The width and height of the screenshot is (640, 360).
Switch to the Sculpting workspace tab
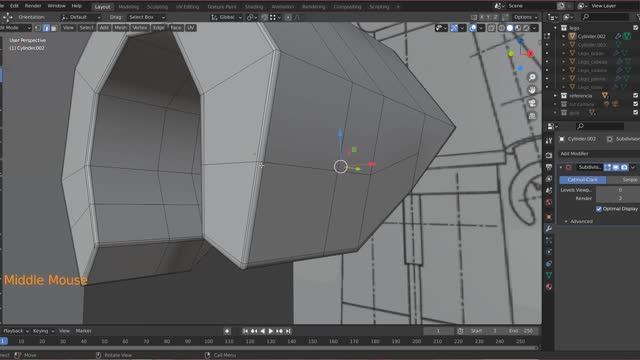coord(158,7)
